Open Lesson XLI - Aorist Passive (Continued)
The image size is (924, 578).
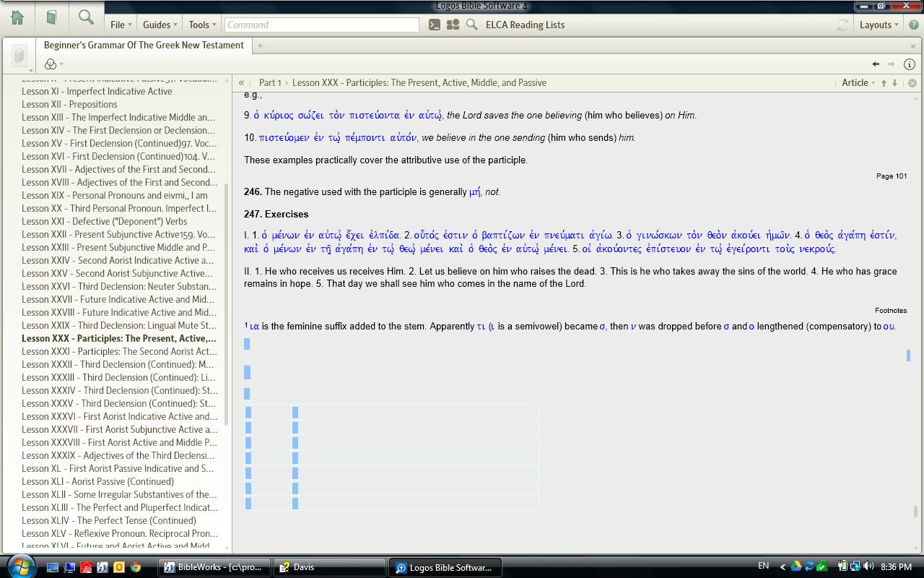97,481
